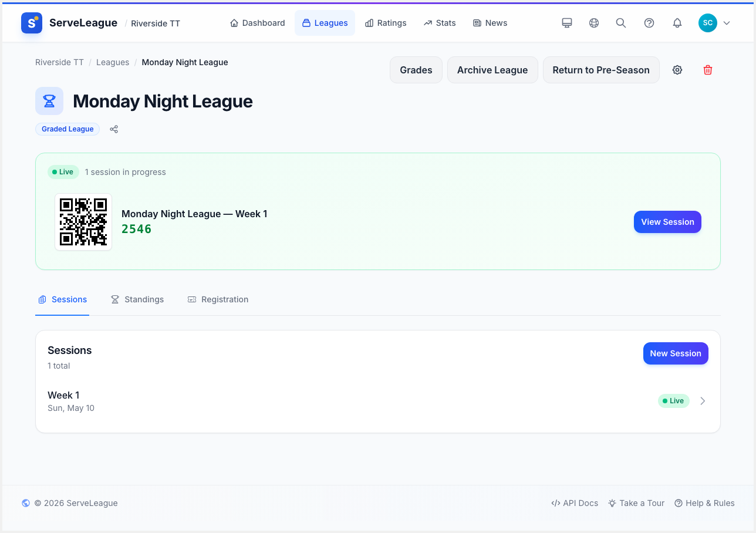The height and width of the screenshot is (533, 756).
Task: Click Leagues breadcrumb link
Action: (x=113, y=62)
